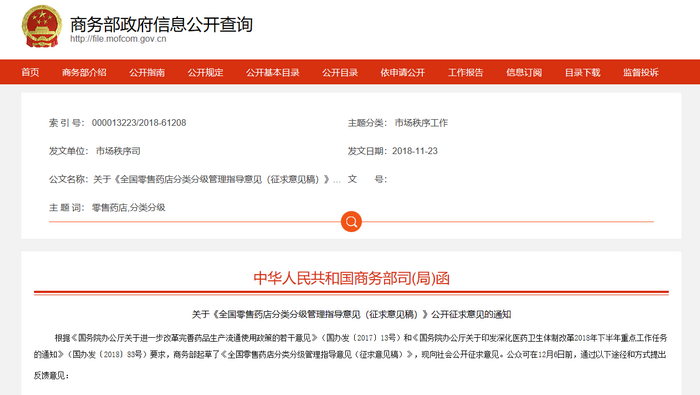Click the 反馈意见 text line
This screenshot has height=395, width=700.
point(51,376)
